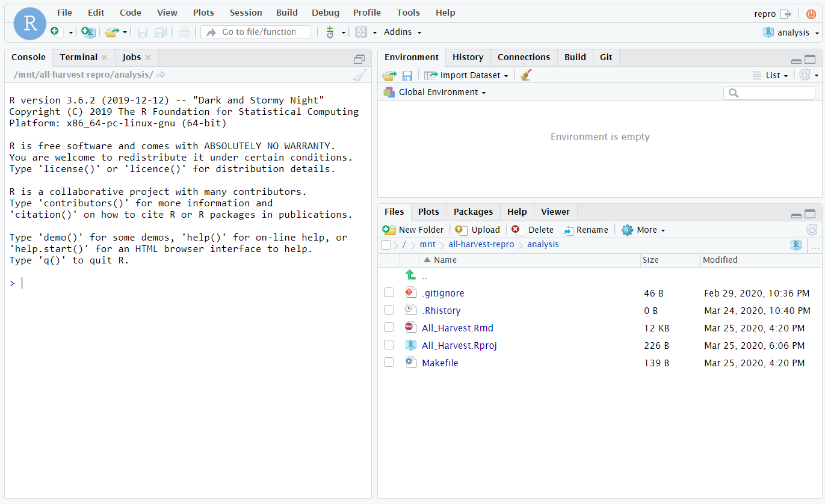The height and width of the screenshot is (504, 825).
Task: Open the new file dropdown arrow
Action: click(70, 32)
